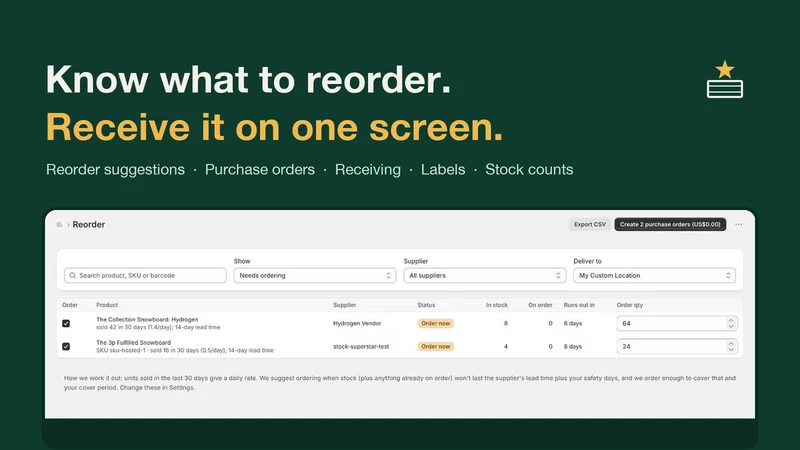The image size is (800, 450).
Task: Click in stock value 8
Action: coord(506,323)
